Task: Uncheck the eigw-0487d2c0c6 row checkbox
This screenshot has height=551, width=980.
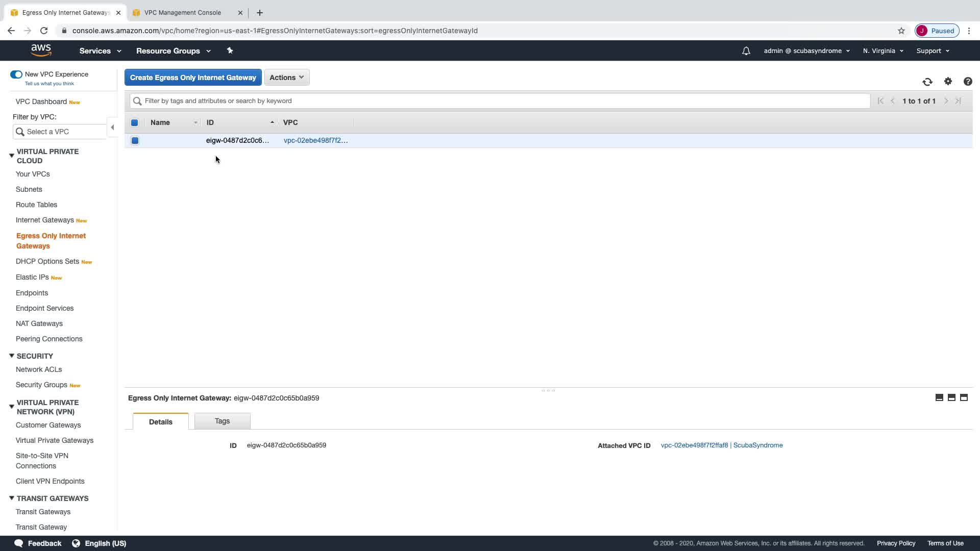Action: [135, 140]
